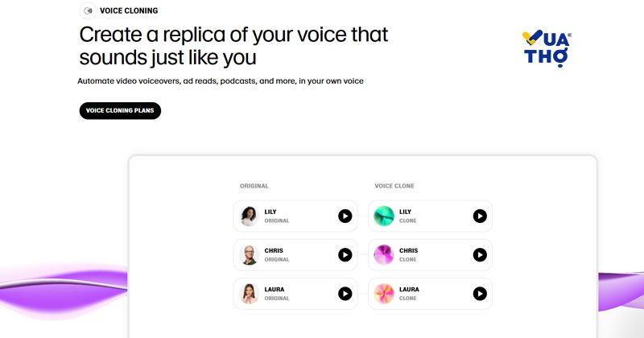Click Chris clone's magenta gradient avatar
Image resolution: width=644 pixels, height=338 pixels.
coord(384,255)
